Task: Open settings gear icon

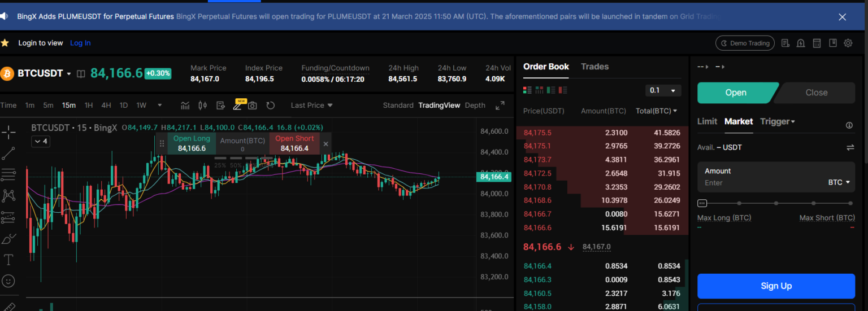Action: coord(848,43)
